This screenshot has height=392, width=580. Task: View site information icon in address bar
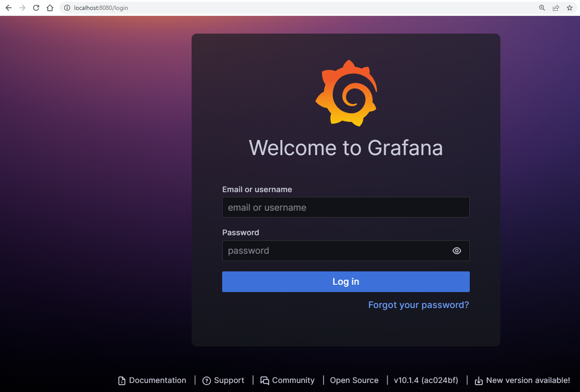(x=67, y=8)
